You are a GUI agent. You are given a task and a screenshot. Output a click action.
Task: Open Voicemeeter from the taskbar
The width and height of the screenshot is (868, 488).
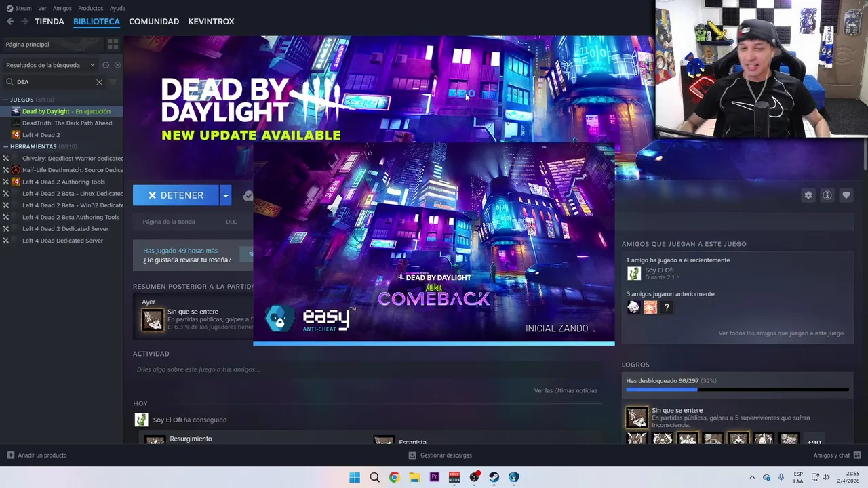pyautogui.click(x=454, y=477)
